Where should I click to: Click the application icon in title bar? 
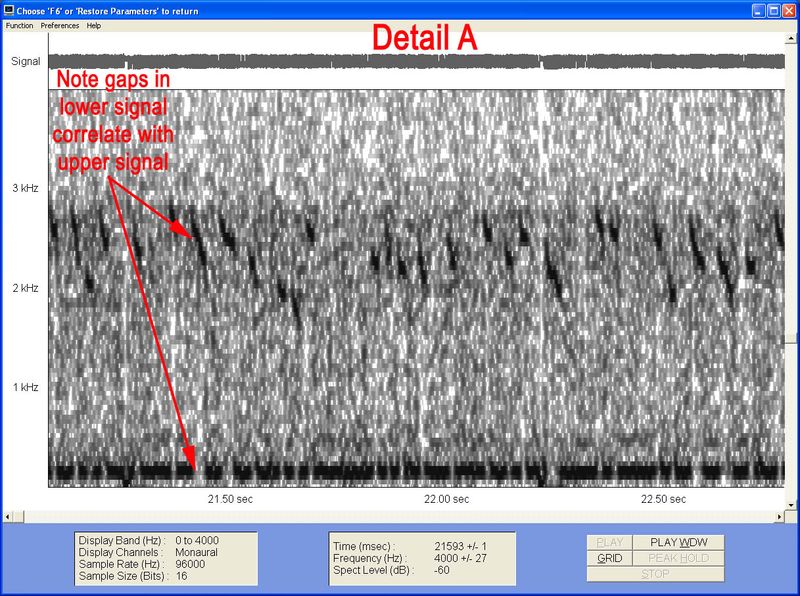pyautogui.click(x=8, y=10)
